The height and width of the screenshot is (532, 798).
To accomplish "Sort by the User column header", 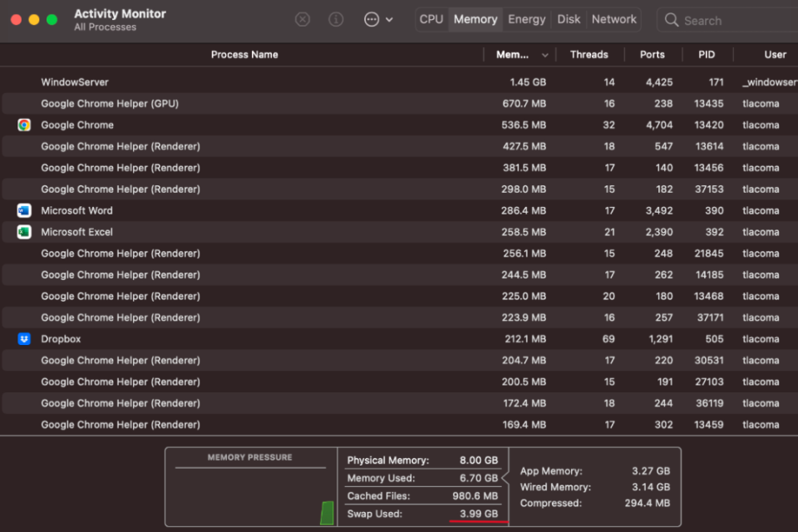I will (x=775, y=55).
